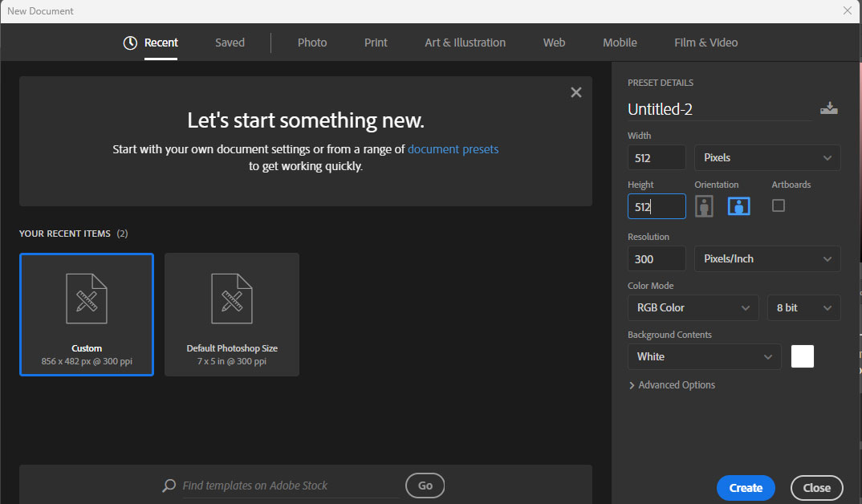The width and height of the screenshot is (862, 504).
Task: Click the Width input field
Action: [657, 158]
